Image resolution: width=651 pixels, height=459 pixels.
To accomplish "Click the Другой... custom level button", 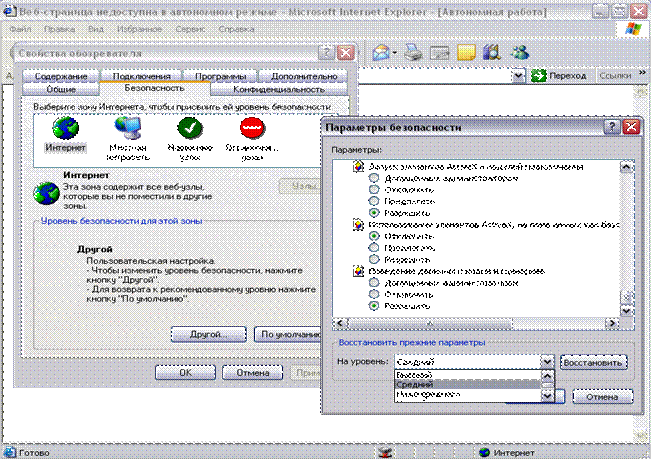I will pos(209,334).
